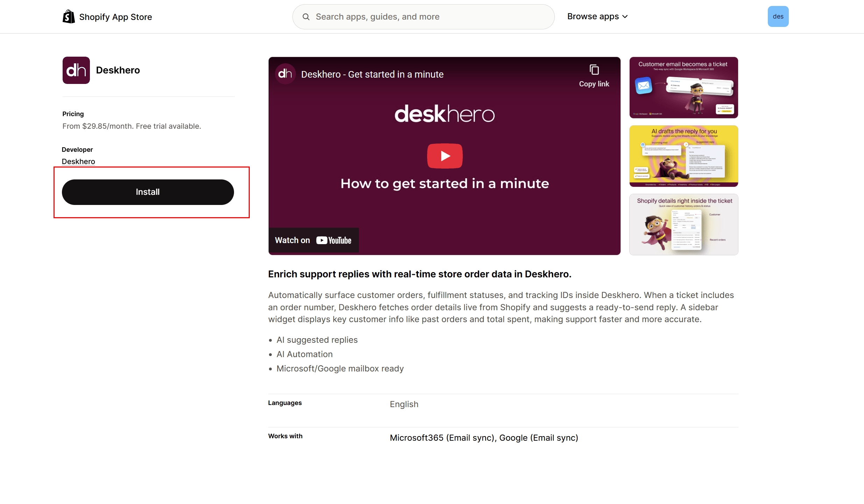The height and width of the screenshot is (504, 864).
Task: Click the Deskhero app name heading
Action: [118, 70]
